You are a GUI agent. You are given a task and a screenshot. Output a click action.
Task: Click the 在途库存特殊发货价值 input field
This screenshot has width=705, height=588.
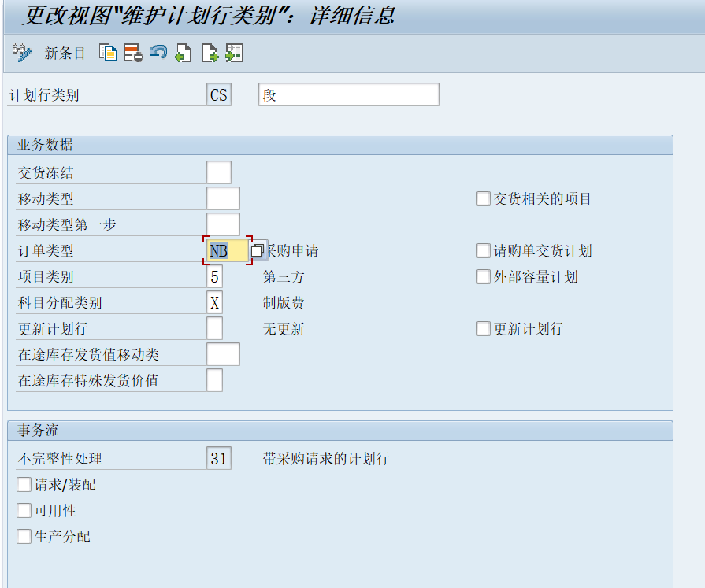tap(214, 380)
